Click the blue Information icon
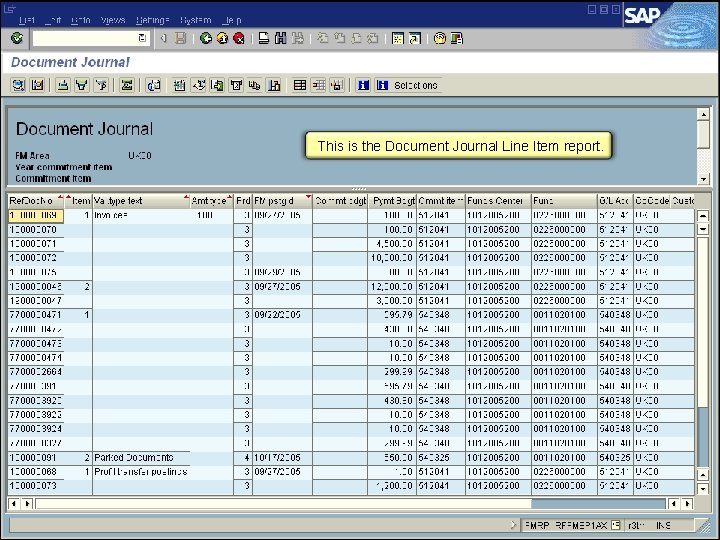Image resolution: width=720 pixels, height=540 pixels. tap(363, 85)
